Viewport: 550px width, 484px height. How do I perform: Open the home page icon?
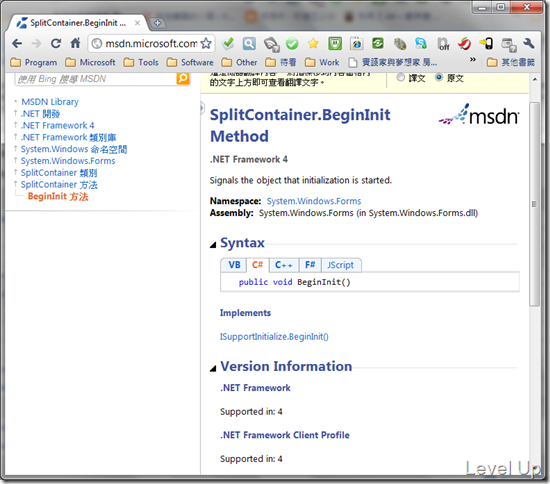[x=75, y=43]
